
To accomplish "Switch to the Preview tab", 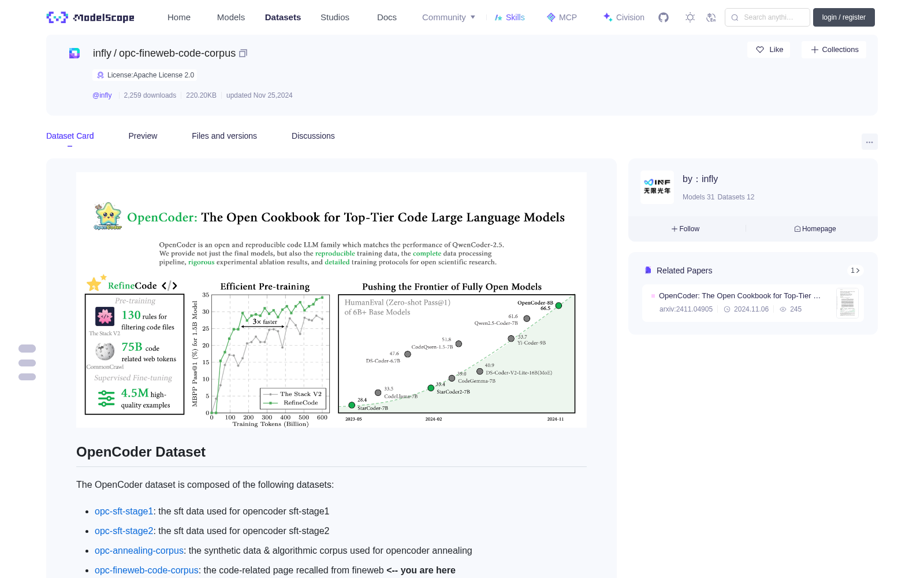I will 143,136.
